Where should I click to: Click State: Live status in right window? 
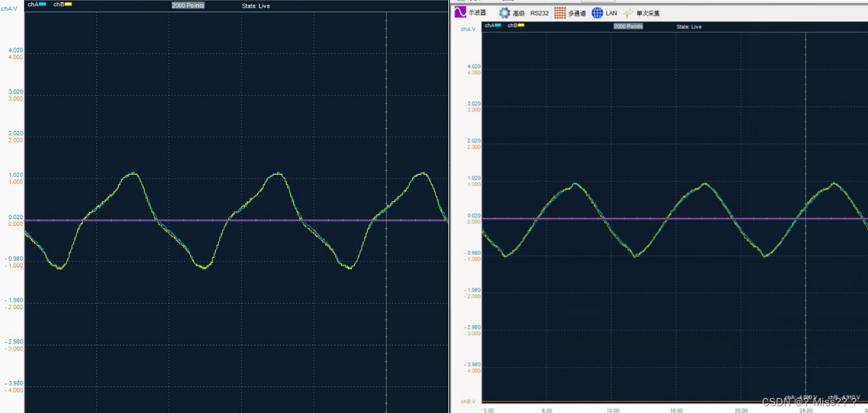click(x=689, y=27)
